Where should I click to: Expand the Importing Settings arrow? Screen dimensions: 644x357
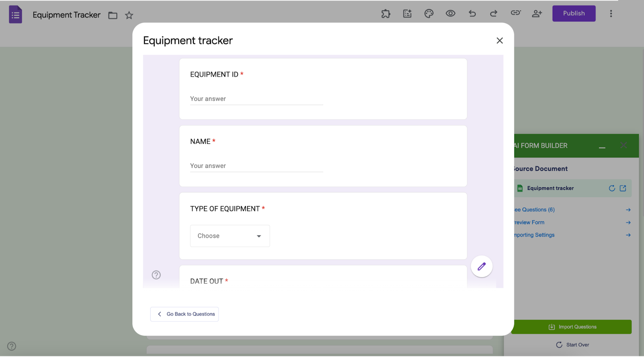(628, 235)
